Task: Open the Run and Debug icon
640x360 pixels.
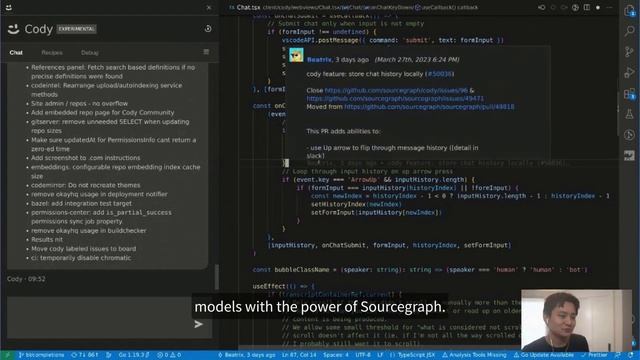Action: point(629,73)
